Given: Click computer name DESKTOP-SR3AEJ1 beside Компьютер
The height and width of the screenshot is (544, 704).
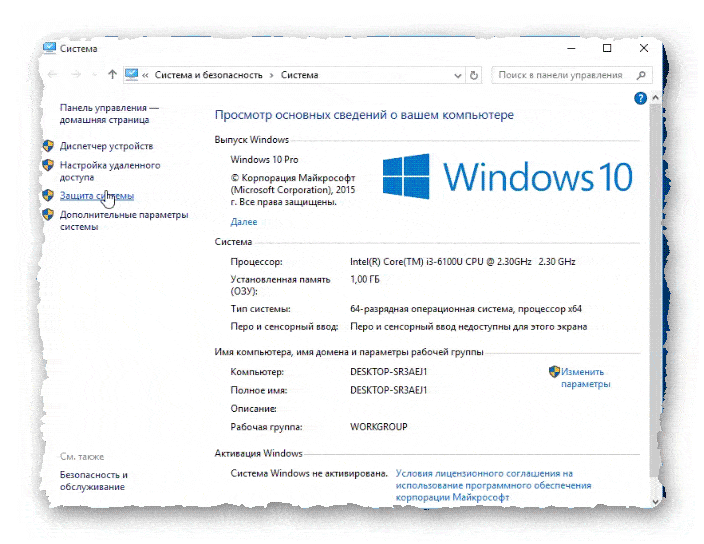Looking at the screenshot, I should (x=388, y=372).
